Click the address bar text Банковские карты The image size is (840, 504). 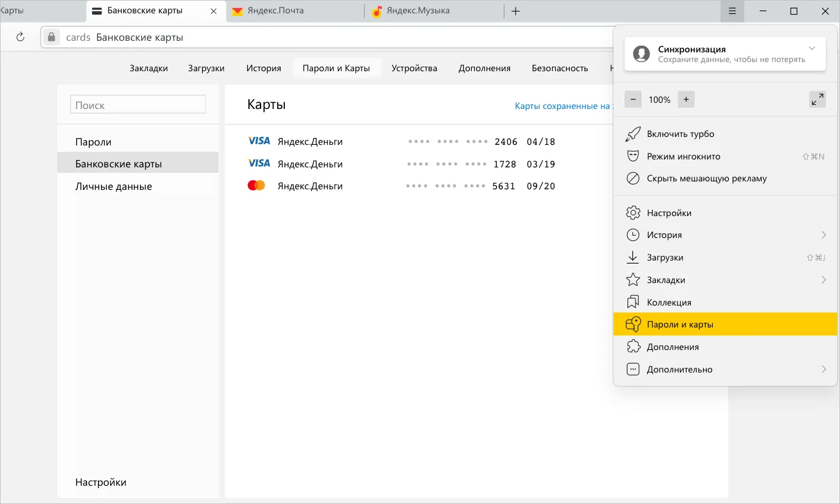(x=139, y=37)
